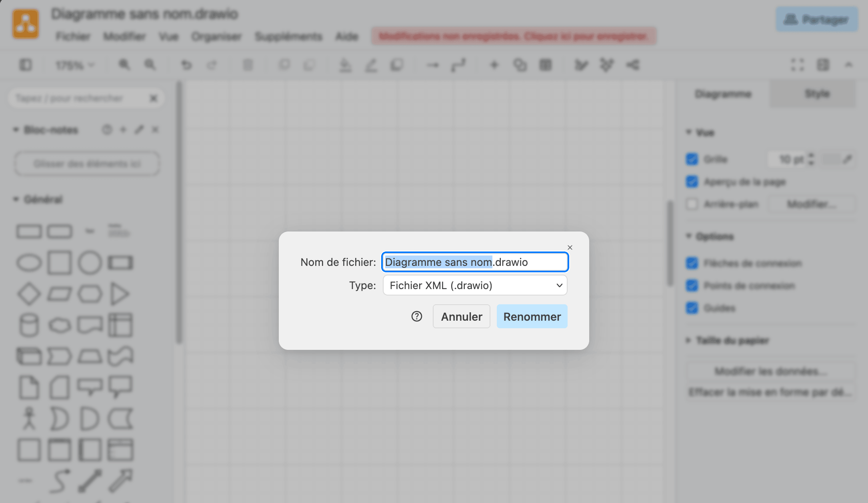Image resolution: width=868 pixels, height=503 pixels.
Task: Toggle the left sidebar panel icon
Action: click(26, 65)
